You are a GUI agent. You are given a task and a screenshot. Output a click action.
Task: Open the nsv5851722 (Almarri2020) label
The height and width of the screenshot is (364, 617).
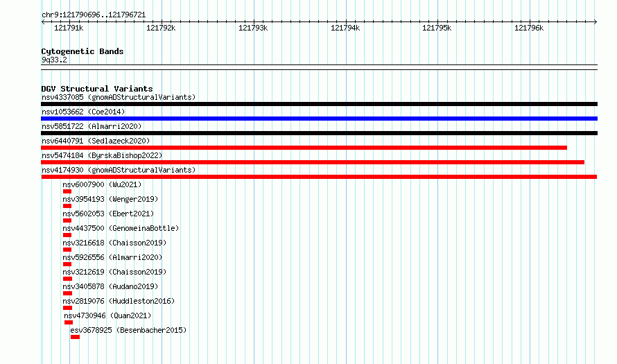click(x=92, y=126)
